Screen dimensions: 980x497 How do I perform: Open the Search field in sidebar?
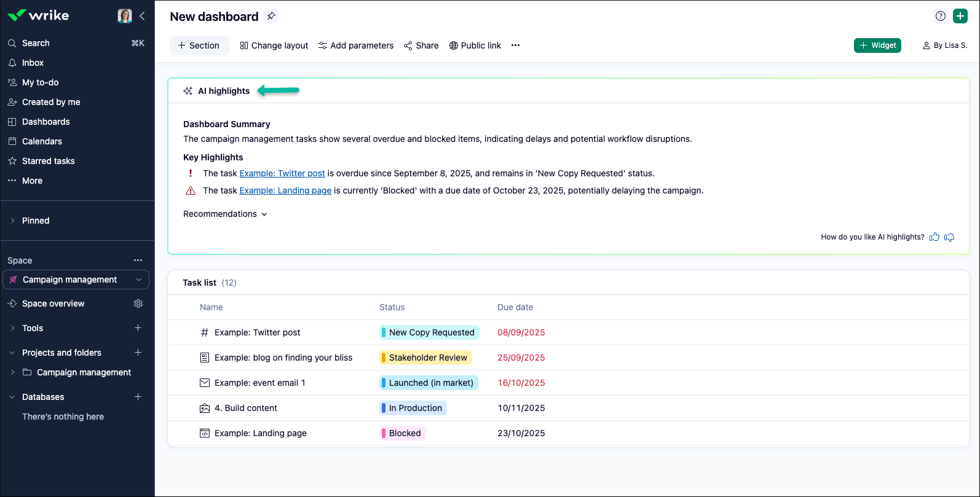tap(36, 43)
